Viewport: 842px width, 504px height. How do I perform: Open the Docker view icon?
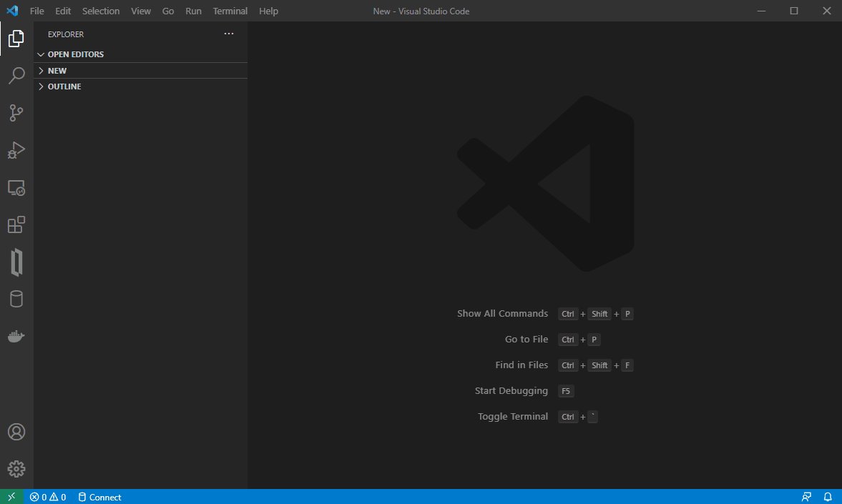click(16, 337)
